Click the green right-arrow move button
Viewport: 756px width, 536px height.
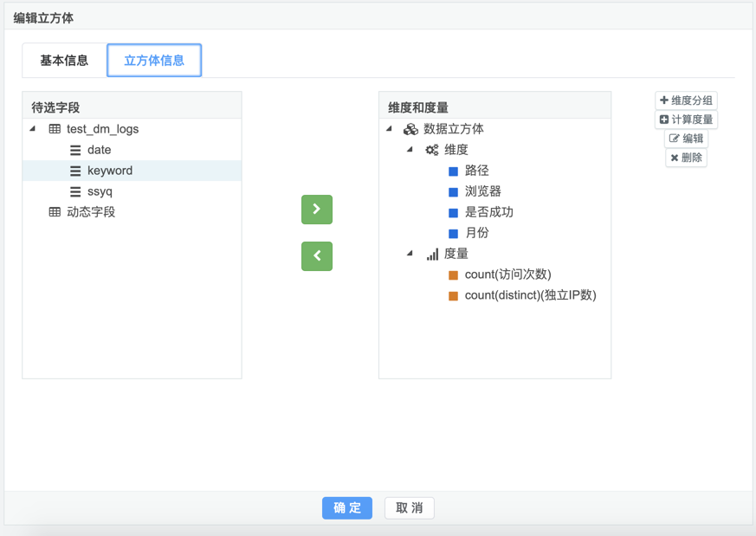(317, 210)
